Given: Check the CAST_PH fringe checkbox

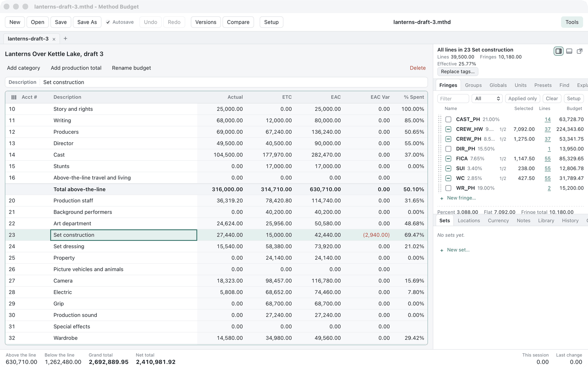Looking at the screenshot, I should [x=448, y=119].
